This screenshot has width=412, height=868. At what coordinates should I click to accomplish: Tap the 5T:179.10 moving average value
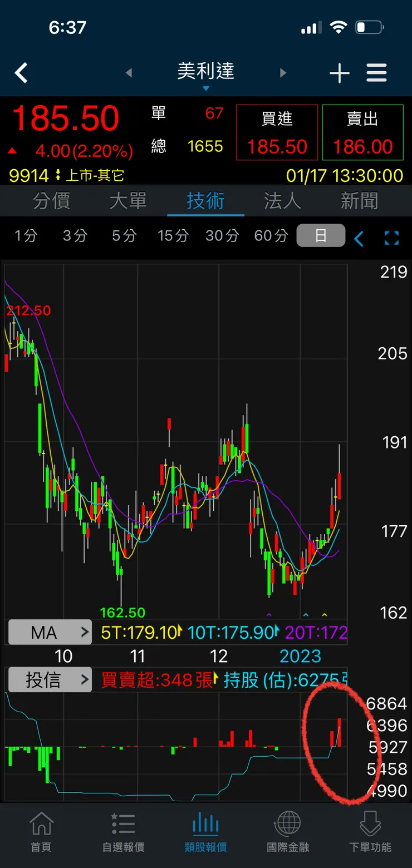[139, 633]
